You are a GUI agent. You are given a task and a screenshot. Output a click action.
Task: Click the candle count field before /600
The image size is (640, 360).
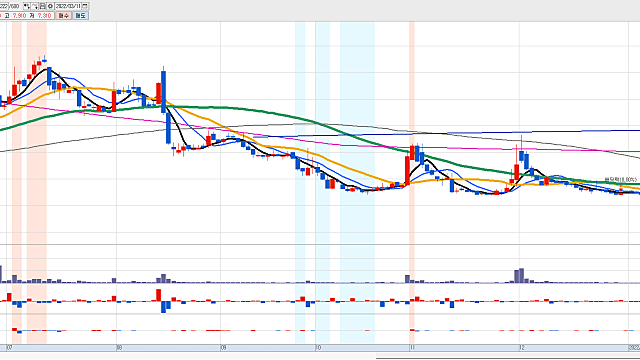(4, 6)
